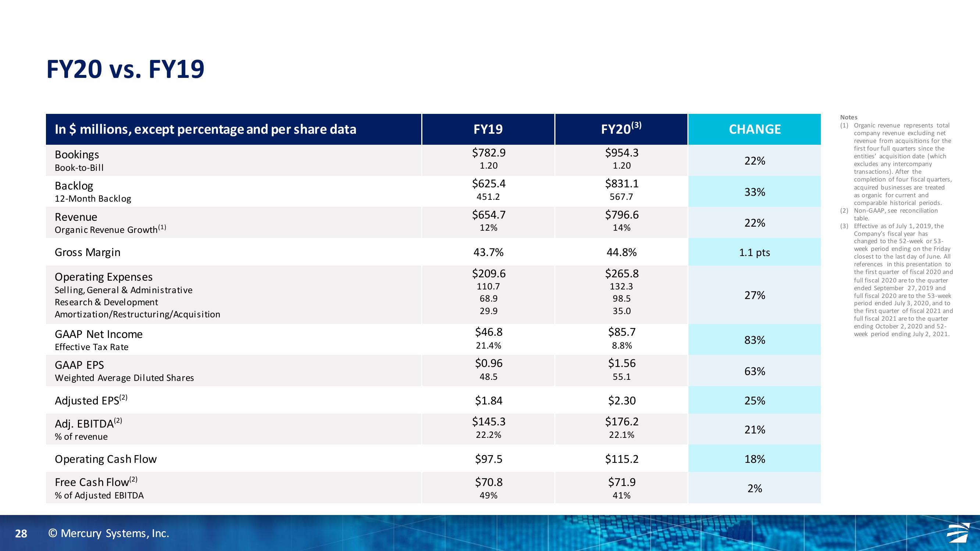This screenshot has width=980, height=551.
Task: Select FY19 operating expenses $209.6
Action: 489,273
